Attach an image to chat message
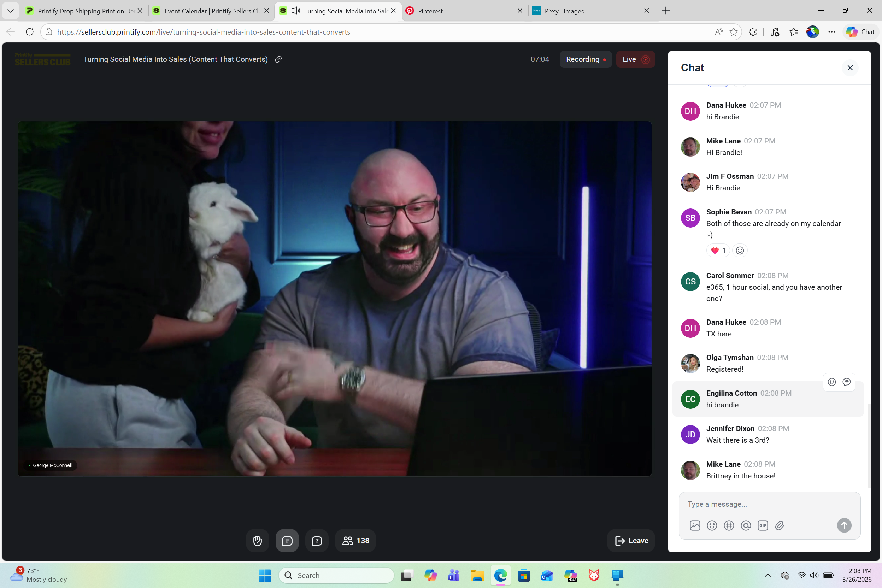882x588 pixels. 695,525
